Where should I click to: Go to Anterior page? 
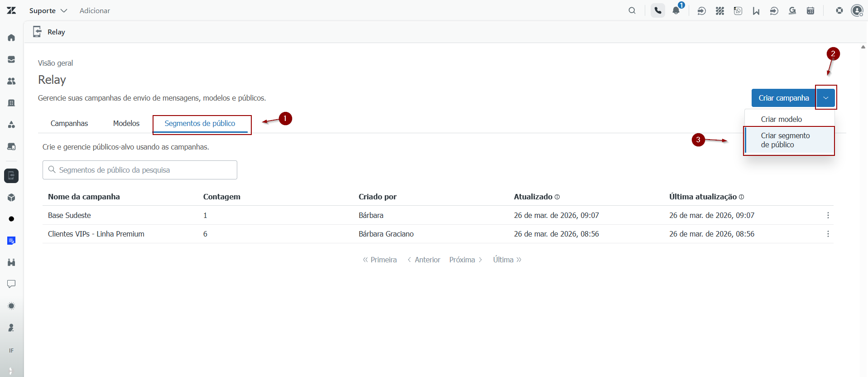424,260
